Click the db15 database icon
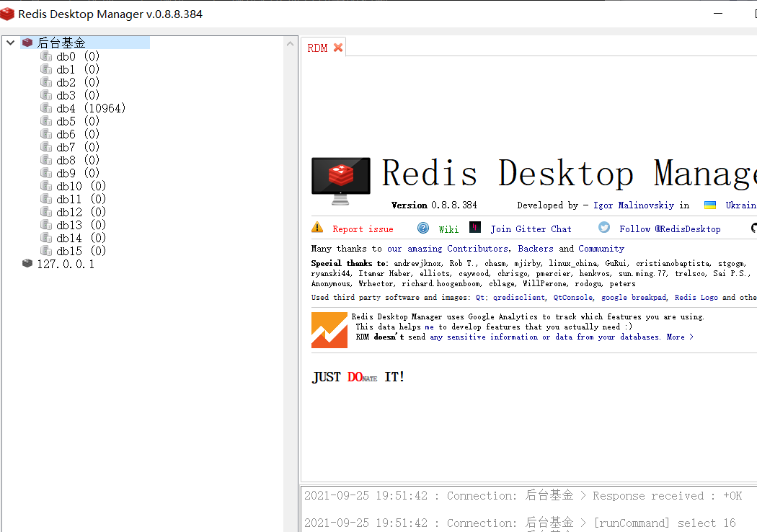 46,251
